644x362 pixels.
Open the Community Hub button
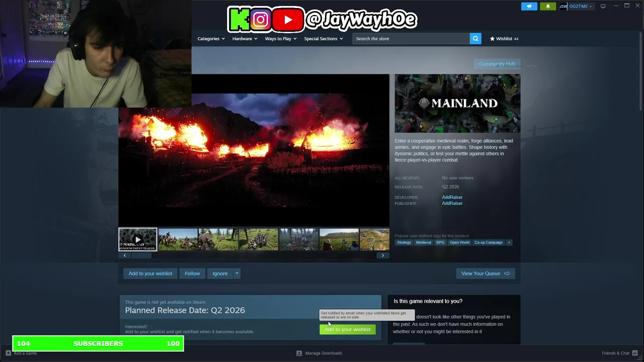pyautogui.click(x=497, y=64)
